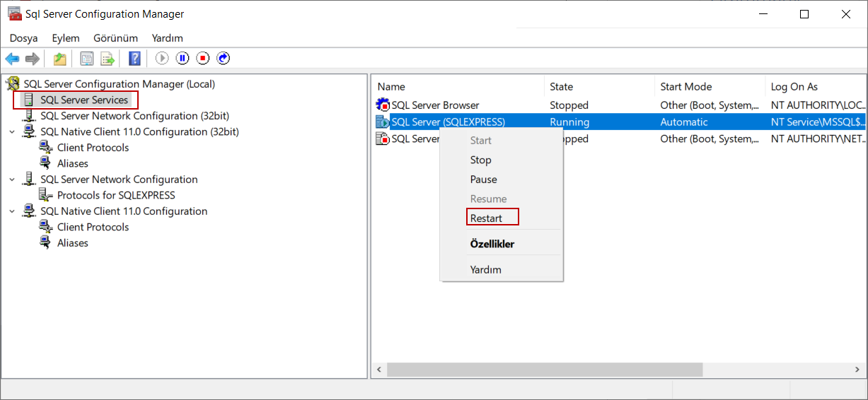The image size is (868, 400).
Task: Click the NT AUTHORITY\NET... log on cell
Action: tap(818, 139)
